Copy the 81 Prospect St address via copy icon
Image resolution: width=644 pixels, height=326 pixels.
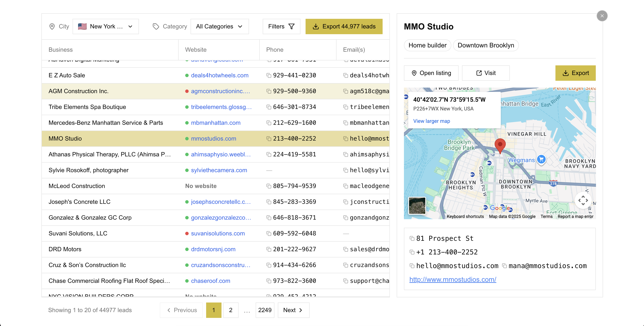(412, 238)
